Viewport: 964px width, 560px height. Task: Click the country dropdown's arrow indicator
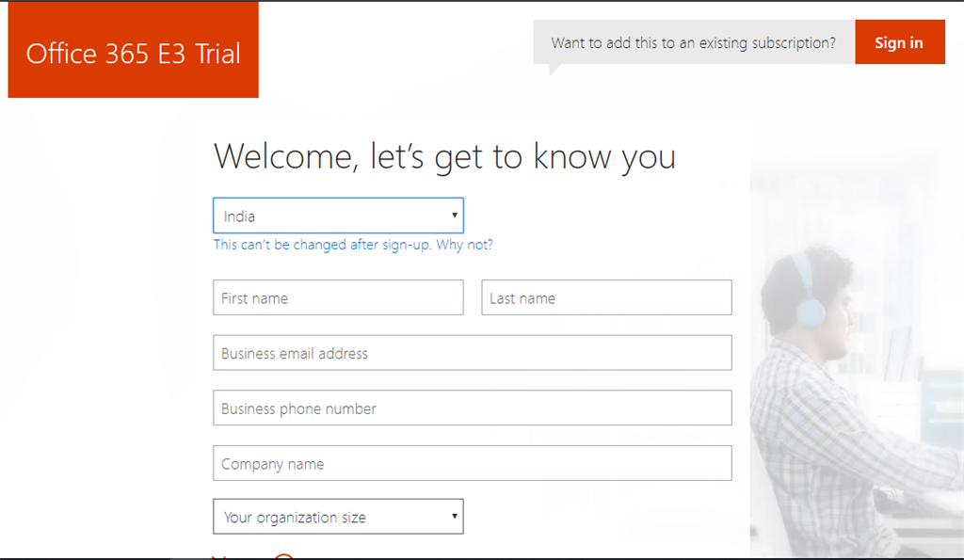pyautogui.click(x=454, y=216)
